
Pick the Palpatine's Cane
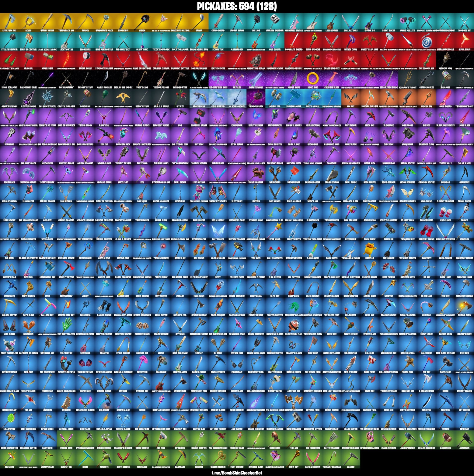pyautogui.click(x=28, y=80)
